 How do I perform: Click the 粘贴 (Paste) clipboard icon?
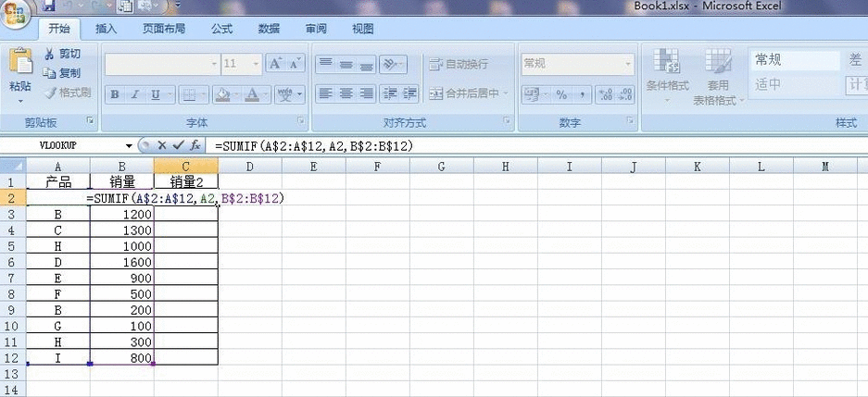tap(20, 69)
